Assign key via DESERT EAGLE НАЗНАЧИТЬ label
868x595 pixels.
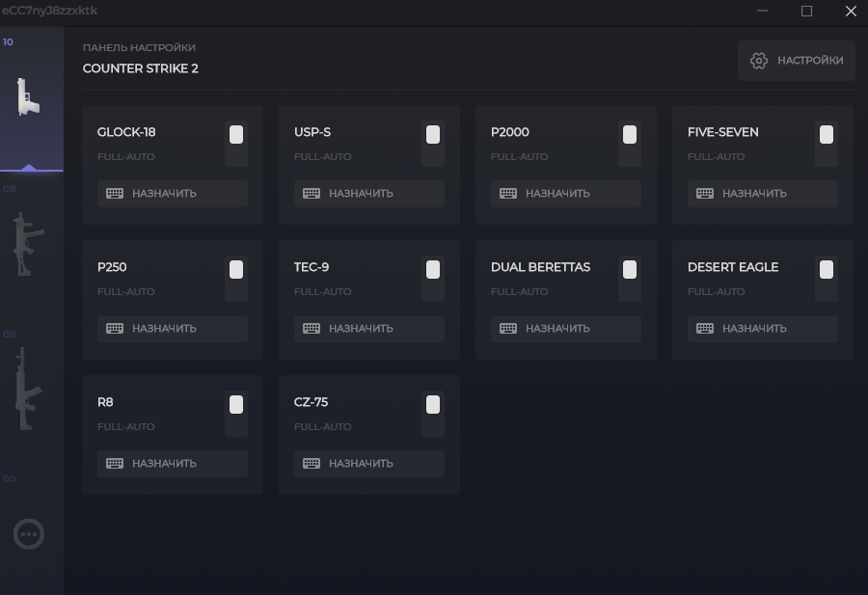pyautogui.click(x=754, y=328)
